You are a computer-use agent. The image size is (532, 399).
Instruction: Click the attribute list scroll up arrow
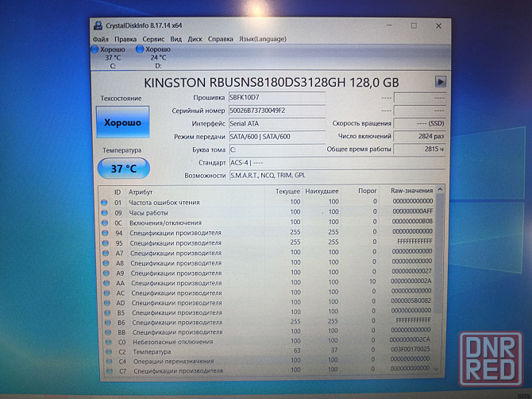tap(440, 189)
